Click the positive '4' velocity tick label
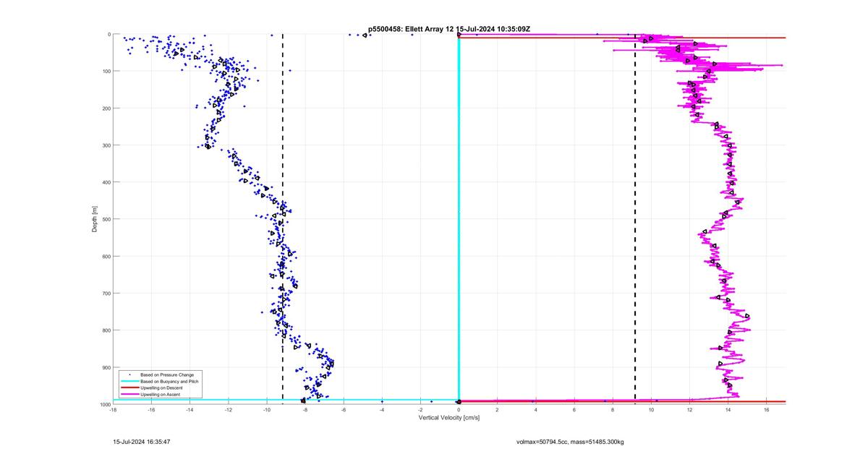 point(536,410)
